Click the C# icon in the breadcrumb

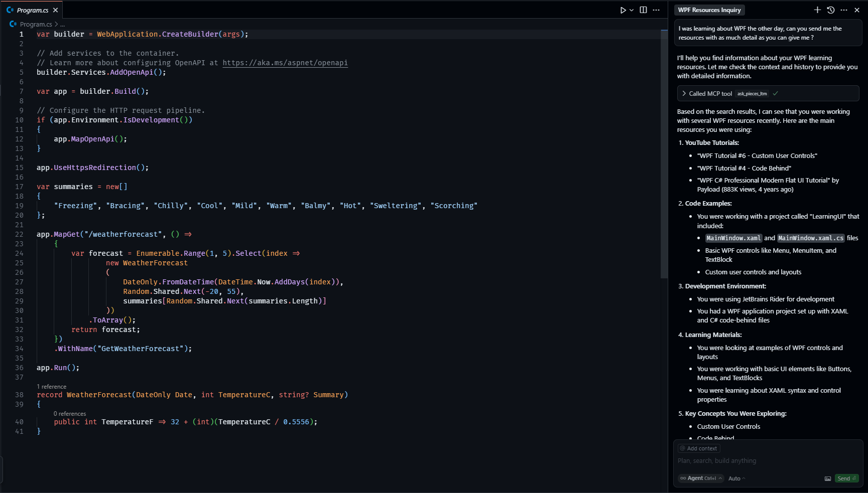[13, 24]
